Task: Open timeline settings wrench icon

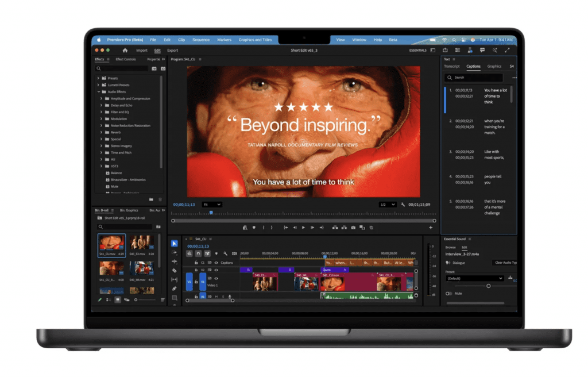Action: pyautogui.click(x=225, y=253)
